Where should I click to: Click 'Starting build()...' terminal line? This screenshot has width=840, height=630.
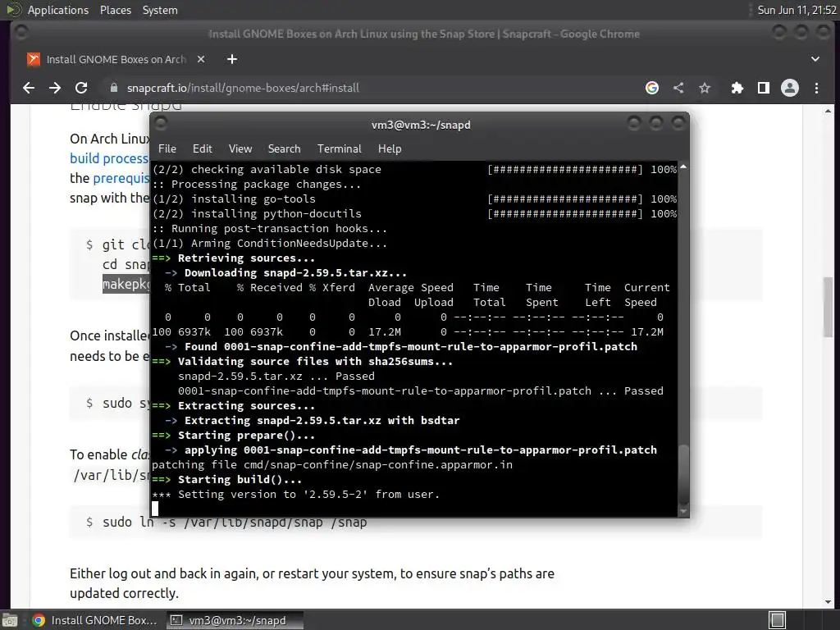point(240,479)
